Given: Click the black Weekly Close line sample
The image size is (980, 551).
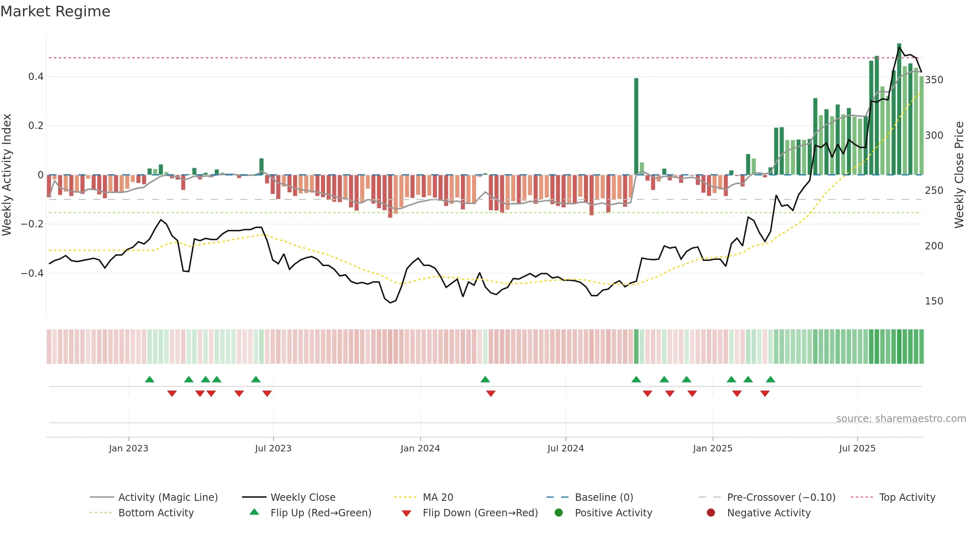Looking at the screenshot, I should (x=254, y=497).
